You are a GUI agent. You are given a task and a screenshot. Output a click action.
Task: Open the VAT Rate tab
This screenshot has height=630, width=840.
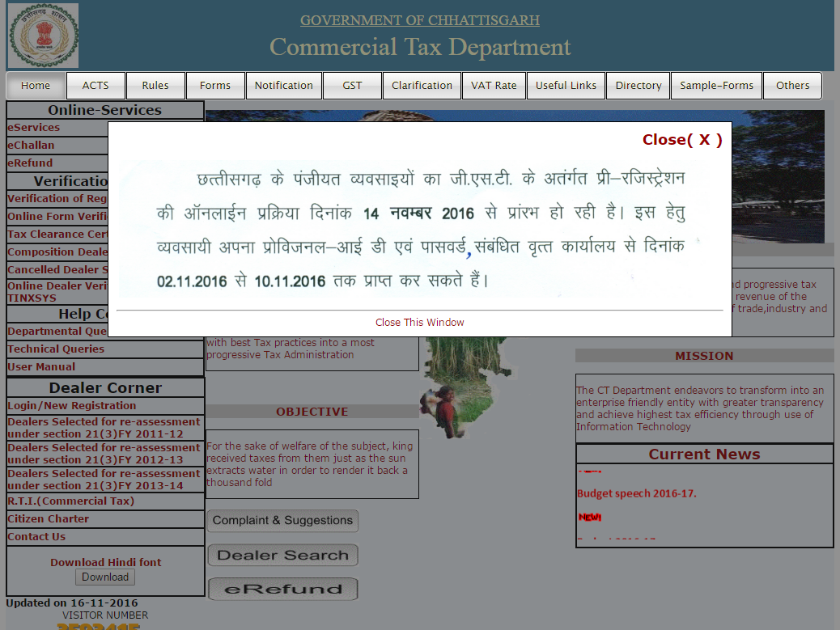point(494,86)
